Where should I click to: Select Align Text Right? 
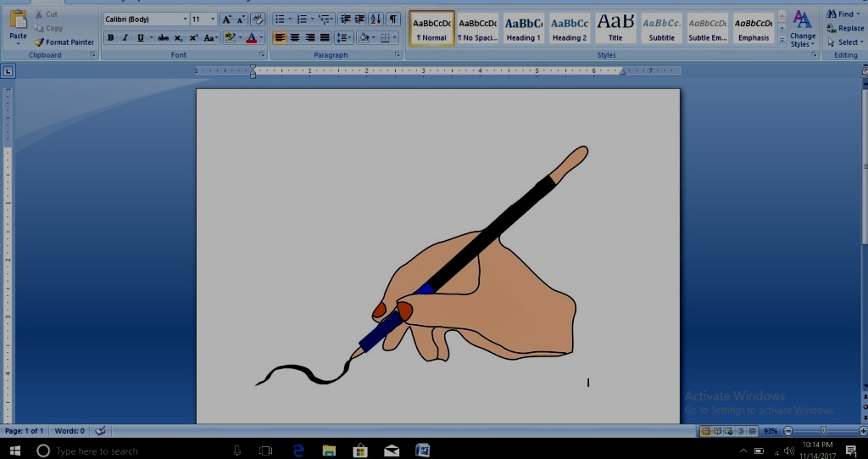click(x=310, y=37)
